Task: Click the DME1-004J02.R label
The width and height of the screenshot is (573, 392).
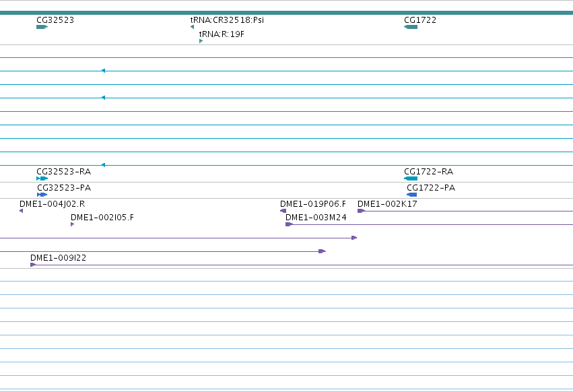Action: click(53, 203)
